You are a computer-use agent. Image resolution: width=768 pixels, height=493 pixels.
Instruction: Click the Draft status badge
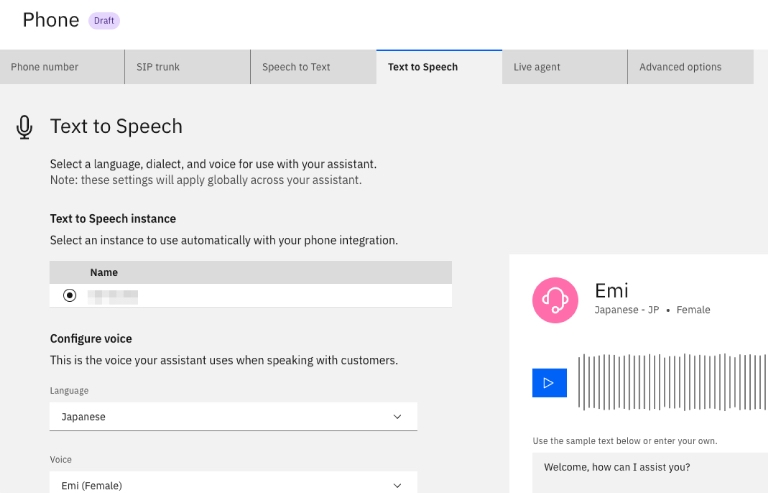coord(104,20)
